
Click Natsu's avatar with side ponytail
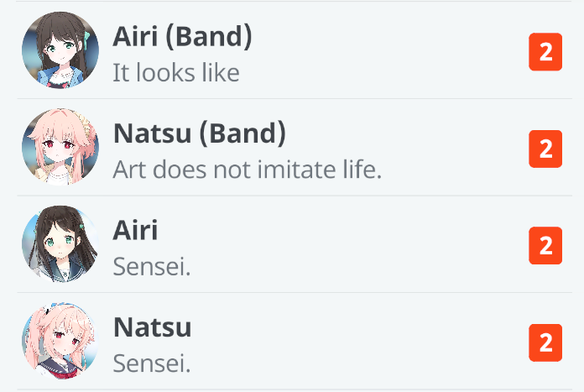60,342
